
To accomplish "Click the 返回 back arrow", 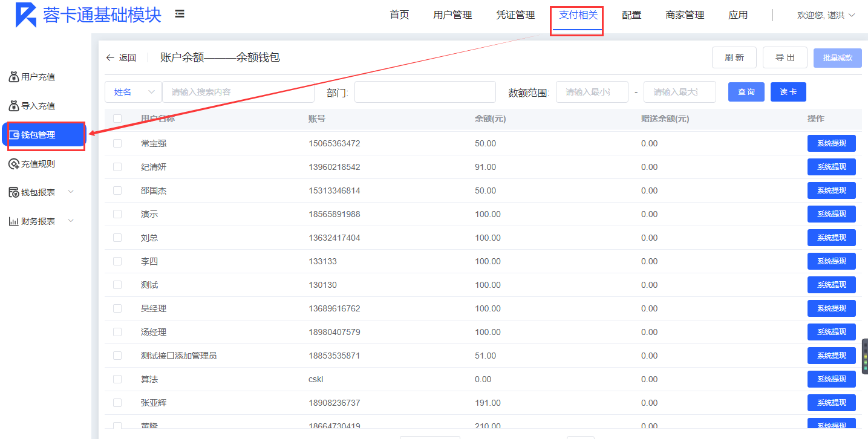I will click(110, 58).
